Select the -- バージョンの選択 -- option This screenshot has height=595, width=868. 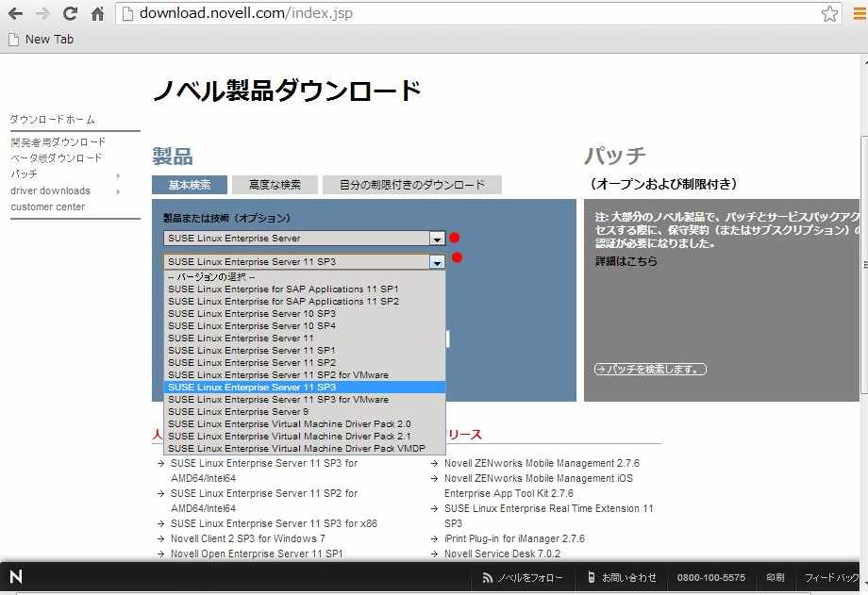point(305,276)
